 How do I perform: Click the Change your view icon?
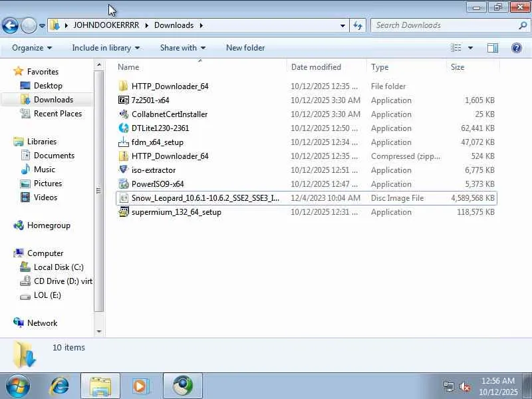(x=456, y=48)
